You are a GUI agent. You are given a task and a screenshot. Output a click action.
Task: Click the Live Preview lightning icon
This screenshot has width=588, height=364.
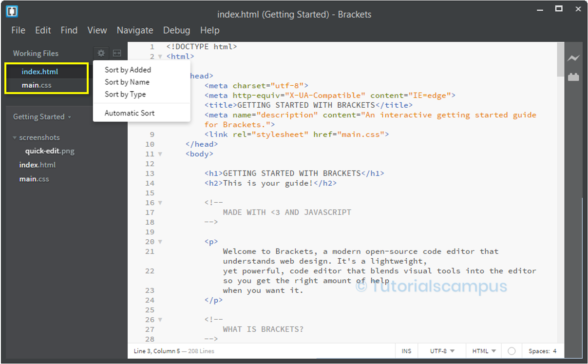click(573, 58)
